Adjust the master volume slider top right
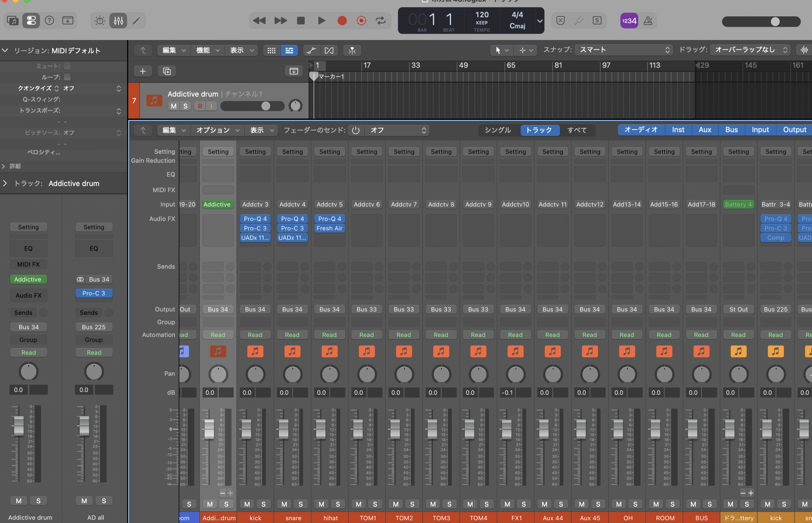This screenshot has height=523, width=812. (761, 21)
